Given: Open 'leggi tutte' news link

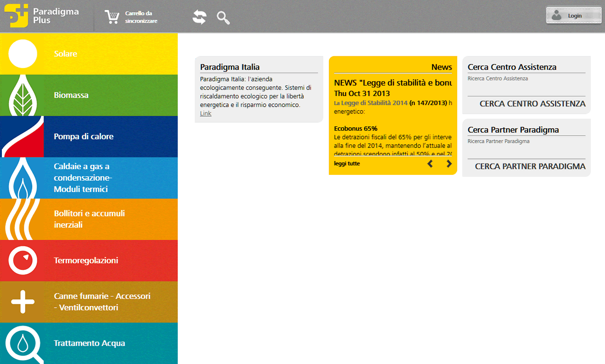Looking at the screenshot, I should click(347, 164).
